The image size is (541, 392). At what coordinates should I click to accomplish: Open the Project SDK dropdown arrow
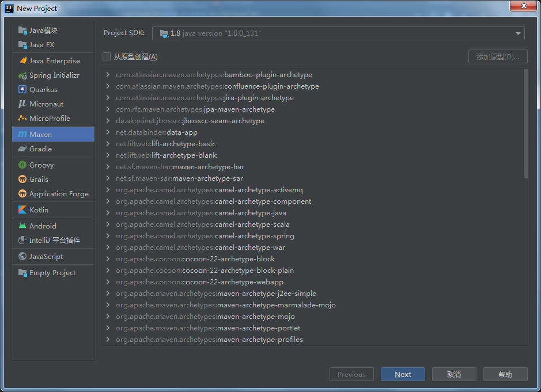click(518, 33)
